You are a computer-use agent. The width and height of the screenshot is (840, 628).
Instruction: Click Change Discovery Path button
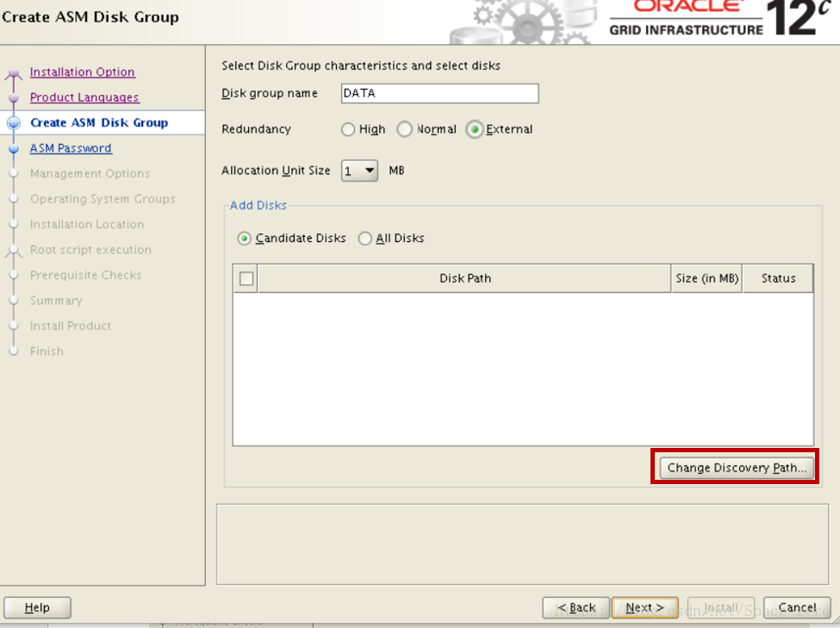tap(737, 468)
